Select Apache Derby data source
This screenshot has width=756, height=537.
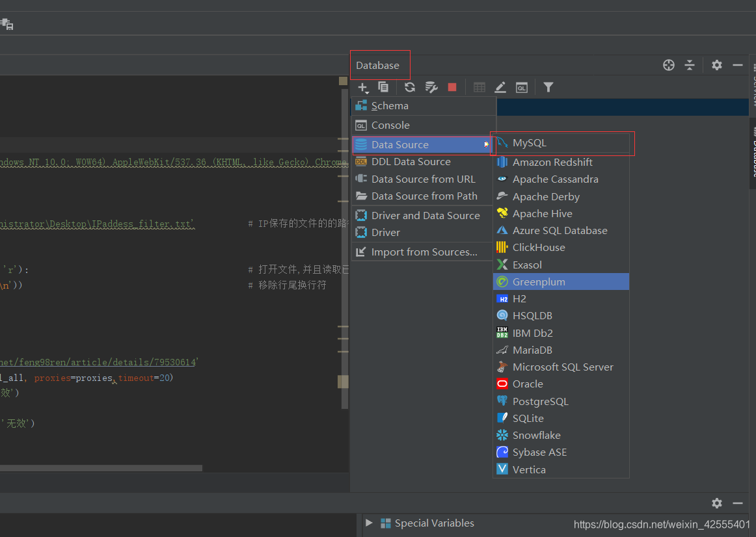(x=561, y=196)
